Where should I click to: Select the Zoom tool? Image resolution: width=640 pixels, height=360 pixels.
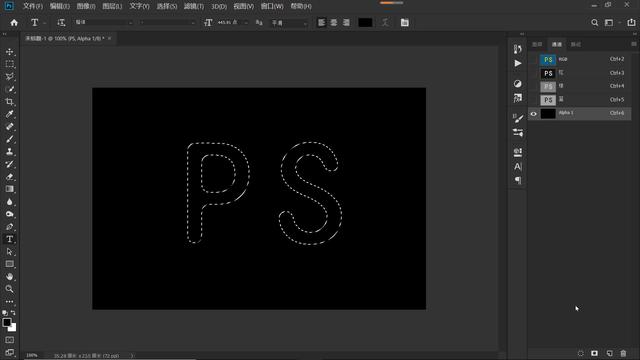click(9, 289)
